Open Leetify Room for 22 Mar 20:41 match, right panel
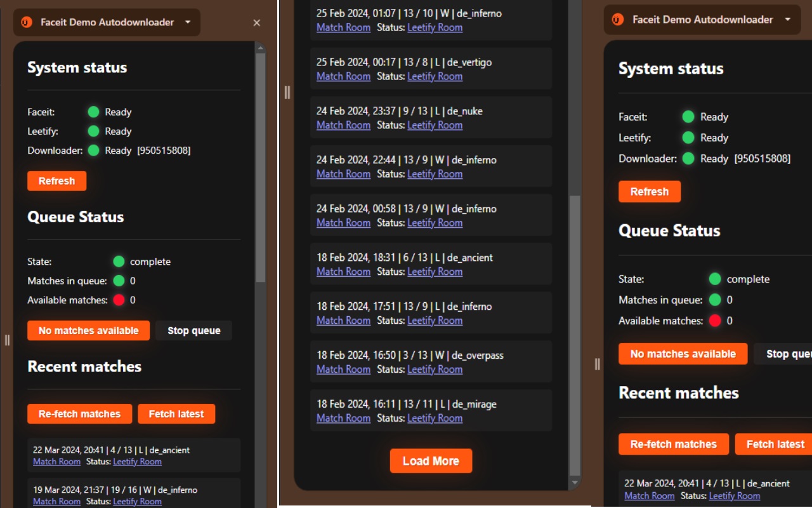Viewport: 812px width, 508px height. 734,496
